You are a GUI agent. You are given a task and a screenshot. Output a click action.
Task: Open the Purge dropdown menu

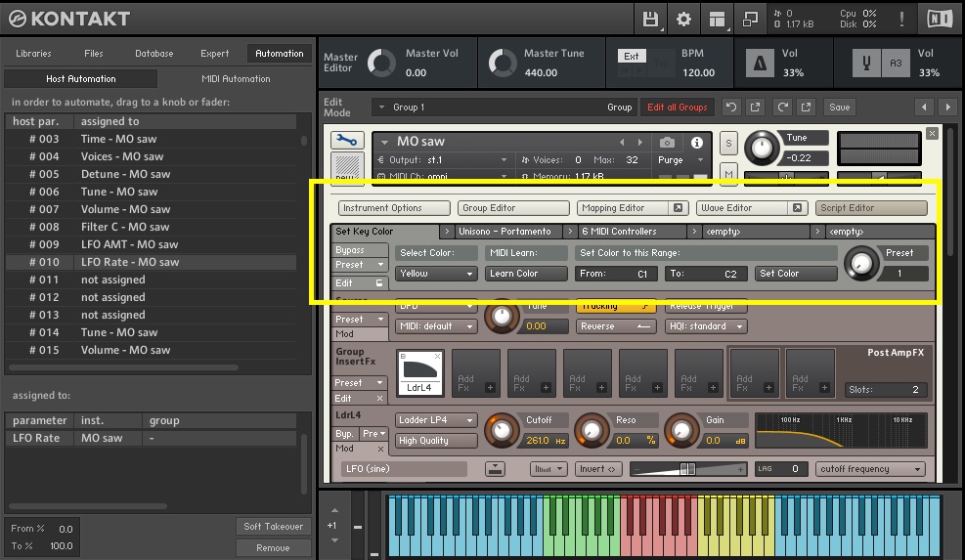680,160
